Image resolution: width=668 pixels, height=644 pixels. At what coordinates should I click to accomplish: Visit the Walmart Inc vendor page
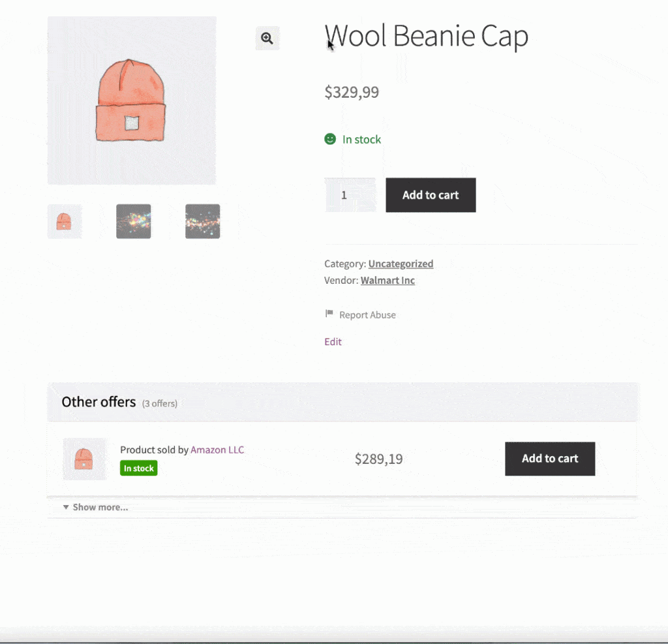pos(387,281)
